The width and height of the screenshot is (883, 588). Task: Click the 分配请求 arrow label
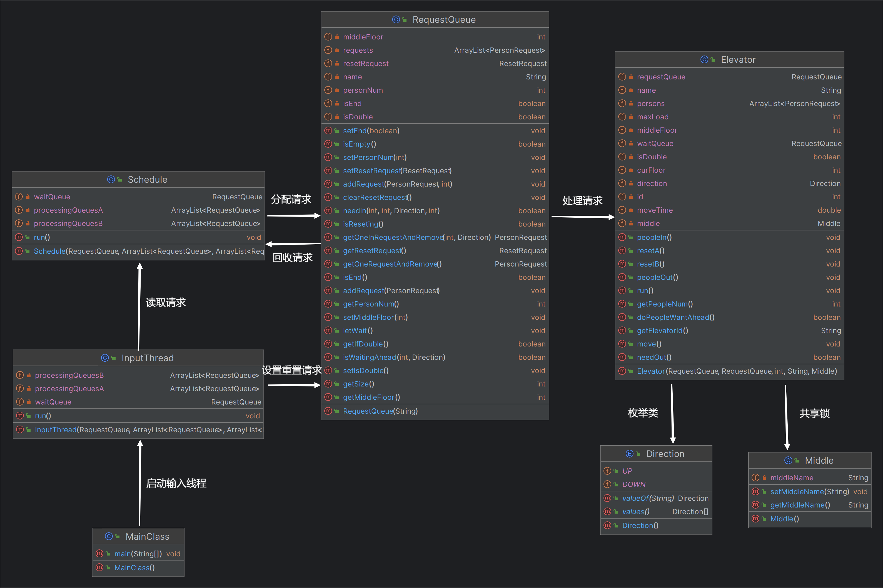click(x=291, y=200)
